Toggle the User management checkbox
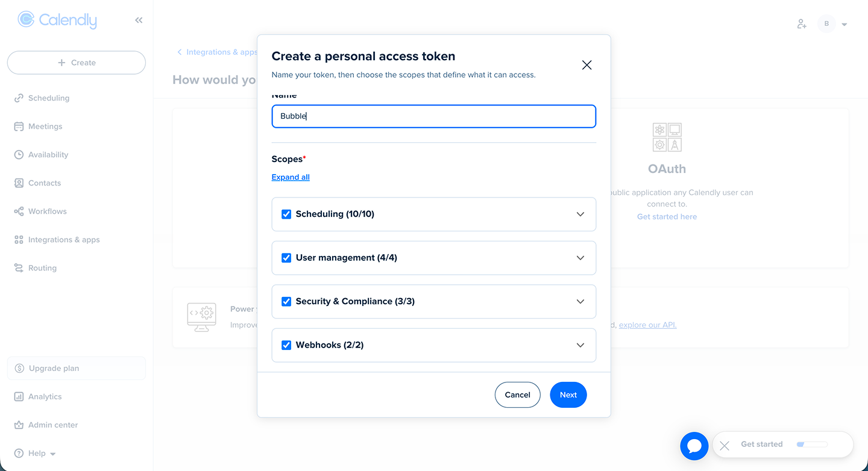The width and height of the screenshot is (868, 471). [x=286, y=258]
